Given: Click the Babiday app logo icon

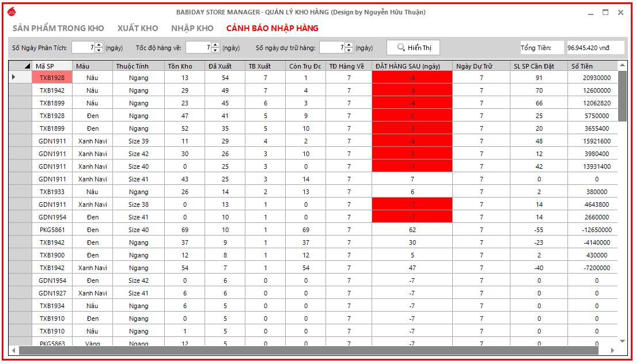Looking at the screenshot, I should click(x=12, y=12).
